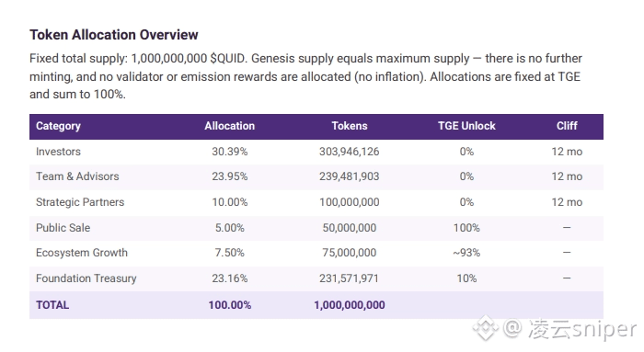Click the Team & Advisors row label
Screen dimensions: 644x352
[x=77, y=176]
